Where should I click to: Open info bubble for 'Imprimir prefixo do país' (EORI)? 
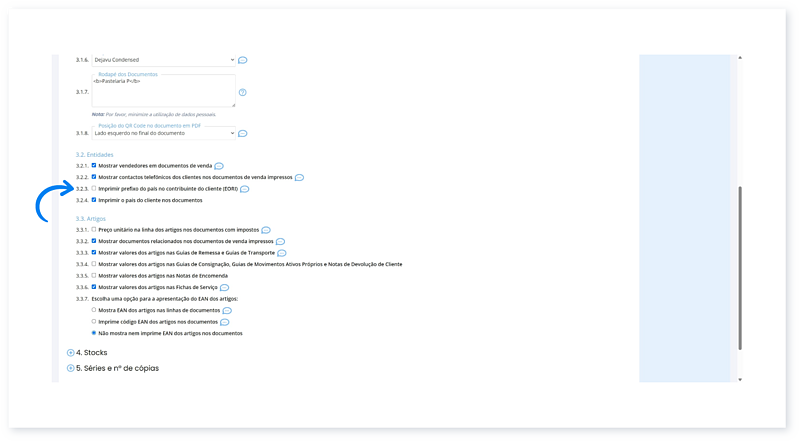tap(245, 188)
